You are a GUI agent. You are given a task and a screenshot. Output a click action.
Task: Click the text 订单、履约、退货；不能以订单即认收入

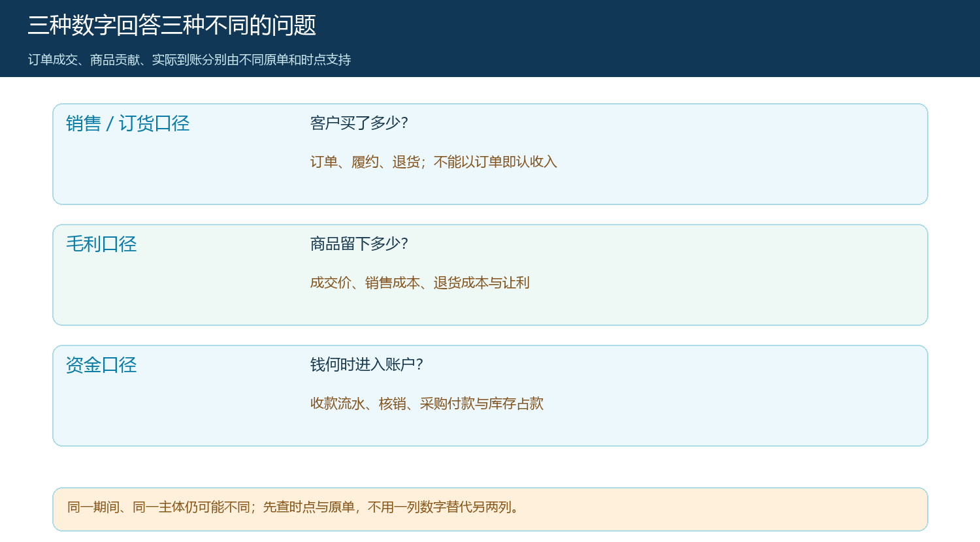434,162
